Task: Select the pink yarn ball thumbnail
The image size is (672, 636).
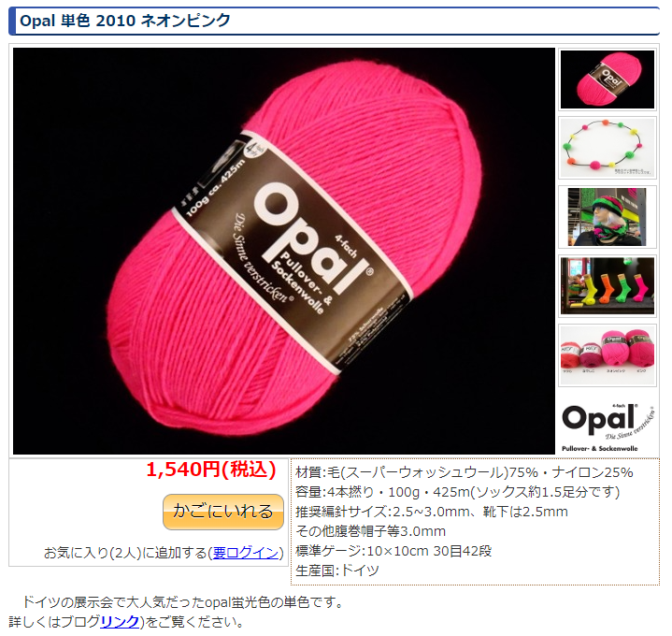Action: click(608, 79)
